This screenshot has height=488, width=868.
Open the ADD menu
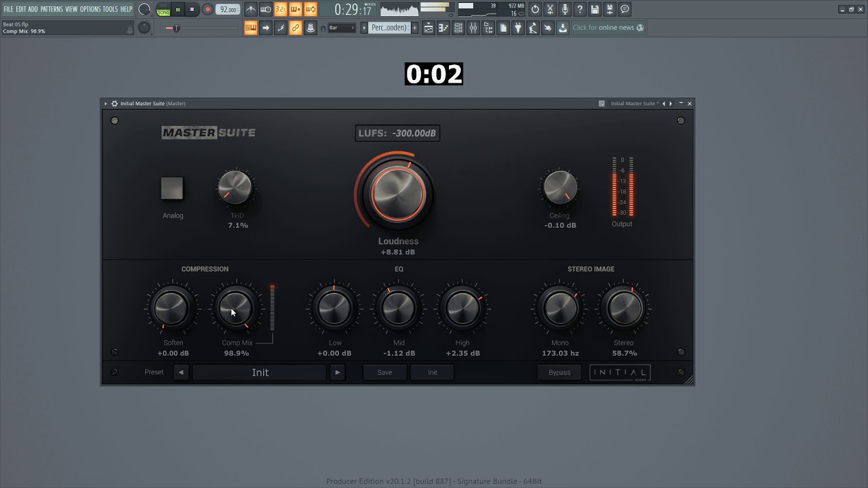pyautogui.click(x=33, y=9)
